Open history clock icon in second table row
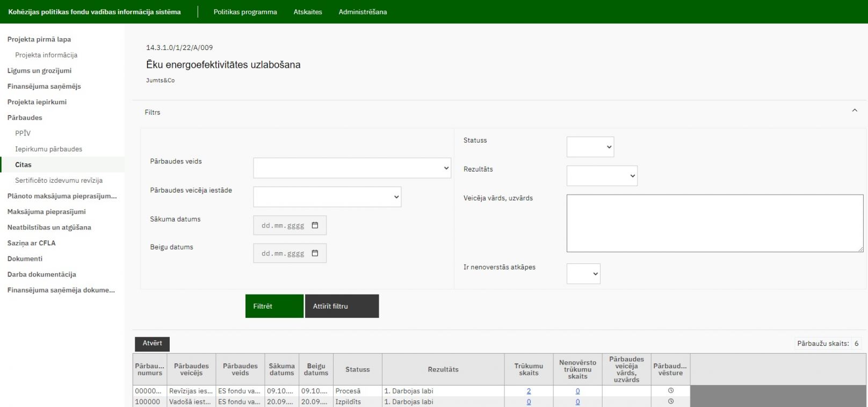 (x=670, y=402)
